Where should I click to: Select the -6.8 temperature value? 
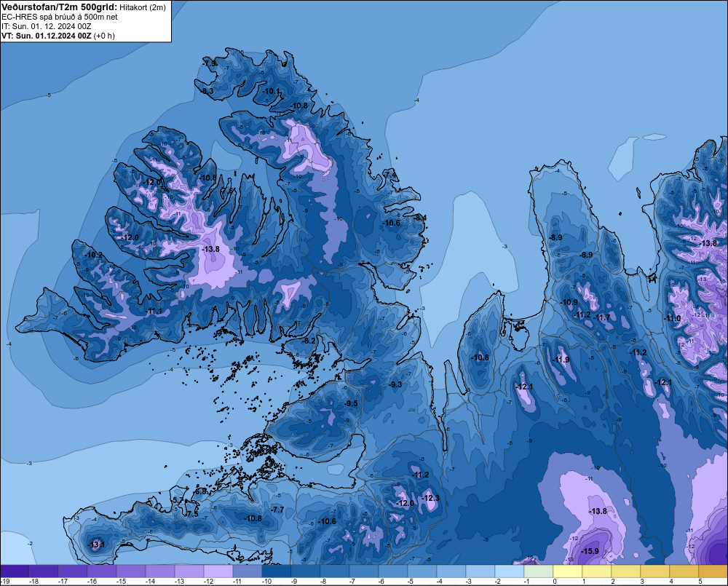[x=201, y=491]
